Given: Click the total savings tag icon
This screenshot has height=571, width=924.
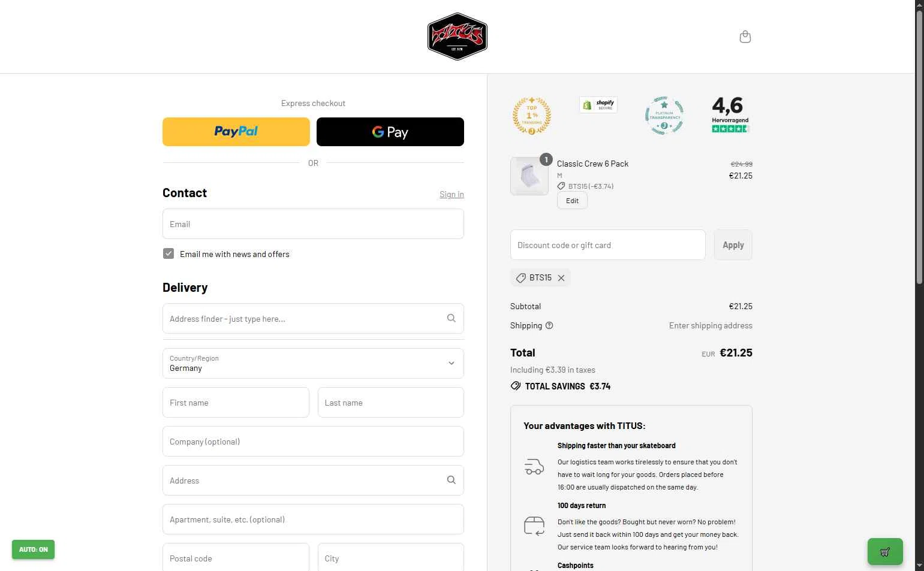Looking at the screenshot, I should [x=516, y=386].
